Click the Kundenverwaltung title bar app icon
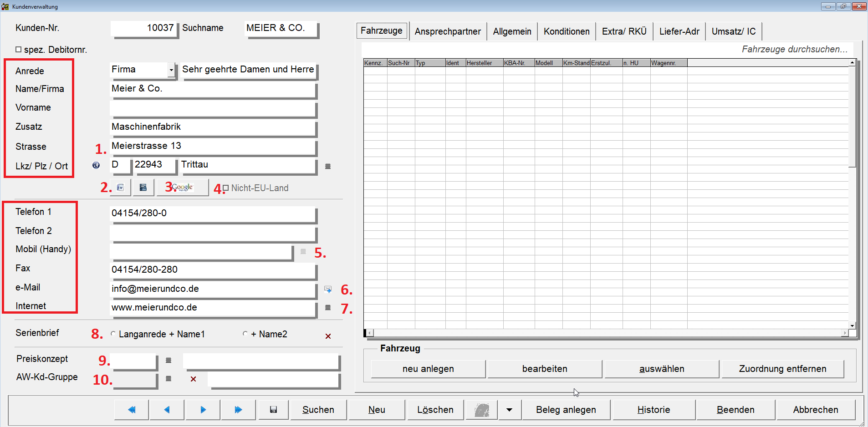The width and height of the screenshot is (868, 427). click(5, 6)
